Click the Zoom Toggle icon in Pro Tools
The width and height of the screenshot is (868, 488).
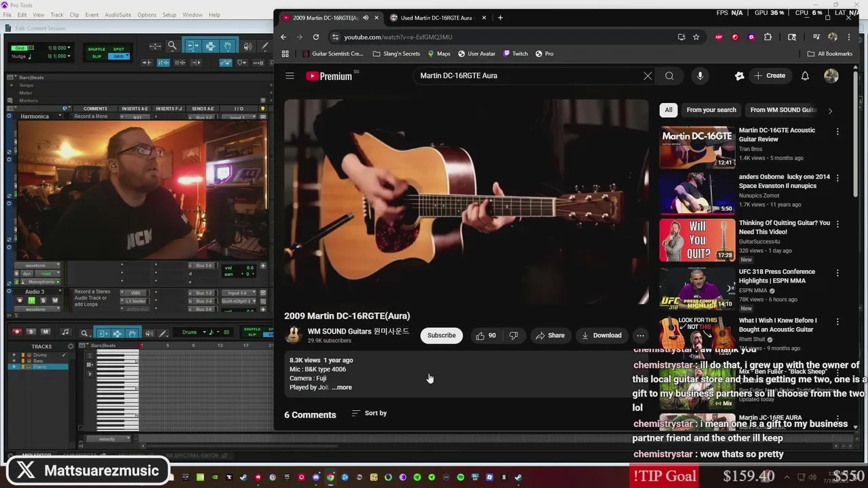[x=155, y=46]
